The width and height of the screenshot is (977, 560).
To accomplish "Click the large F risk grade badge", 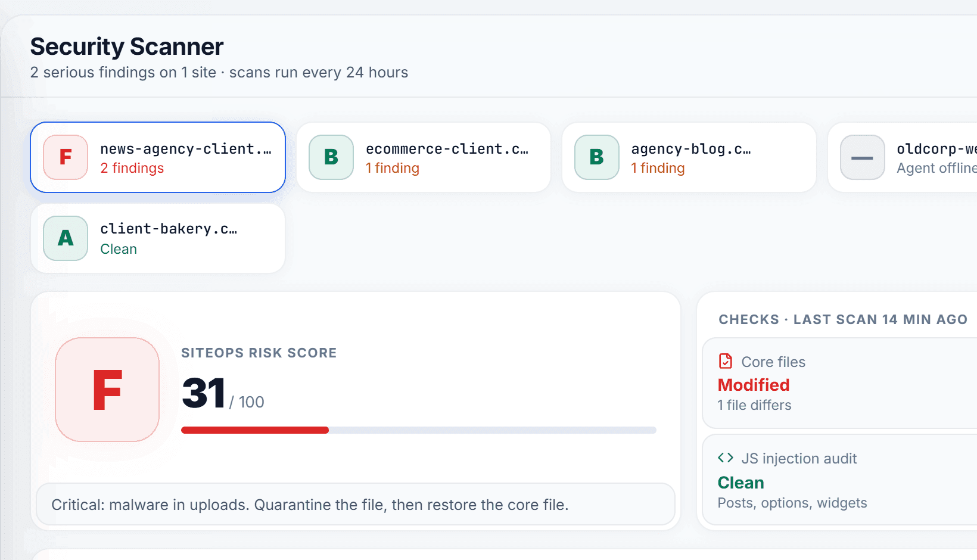I will tap(107, 390).
